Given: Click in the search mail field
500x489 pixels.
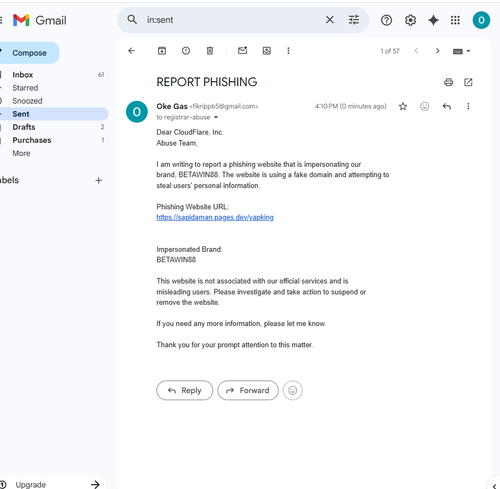Looking at the screenshot, I should click(233, 20).
